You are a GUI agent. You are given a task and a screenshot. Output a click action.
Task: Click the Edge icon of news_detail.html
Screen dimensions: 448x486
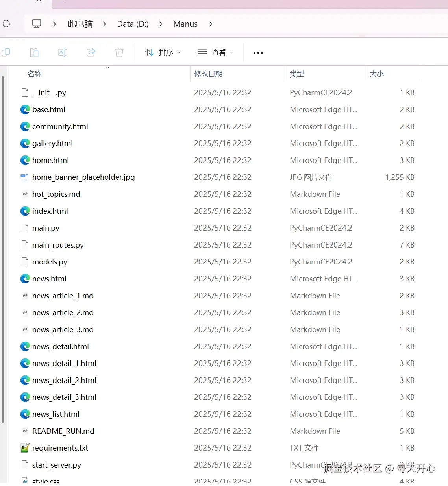(x=25, y=346)
